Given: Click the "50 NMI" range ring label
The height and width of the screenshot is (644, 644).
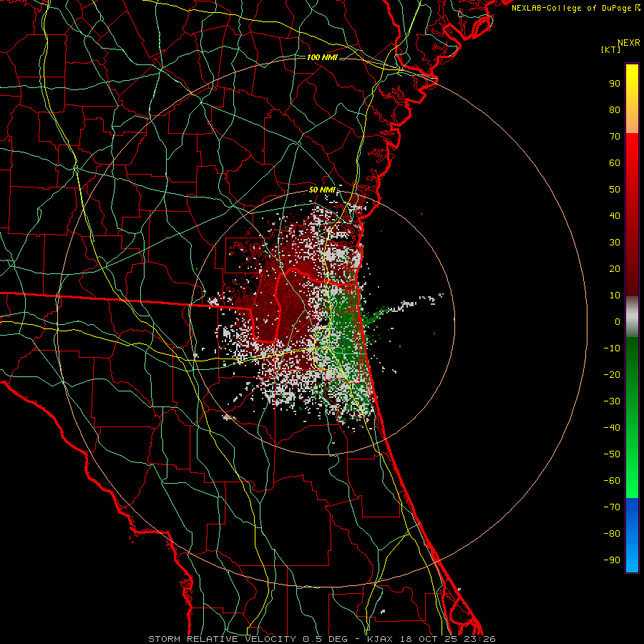Looking at the screenshot, I should click(x=322, y=190).
